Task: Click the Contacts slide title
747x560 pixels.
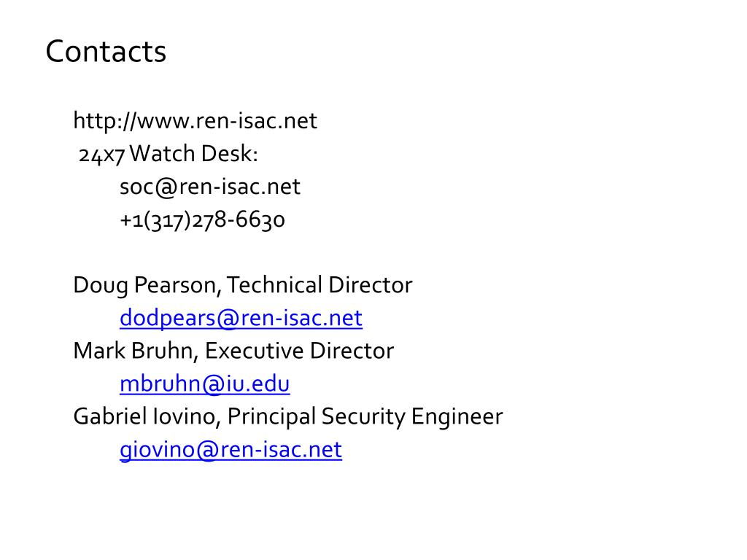Action: [106, 52]
